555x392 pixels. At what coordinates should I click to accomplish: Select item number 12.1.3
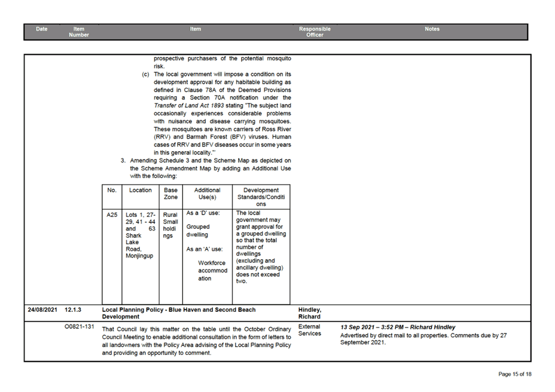pyautogui.click(x=74, y=310)
